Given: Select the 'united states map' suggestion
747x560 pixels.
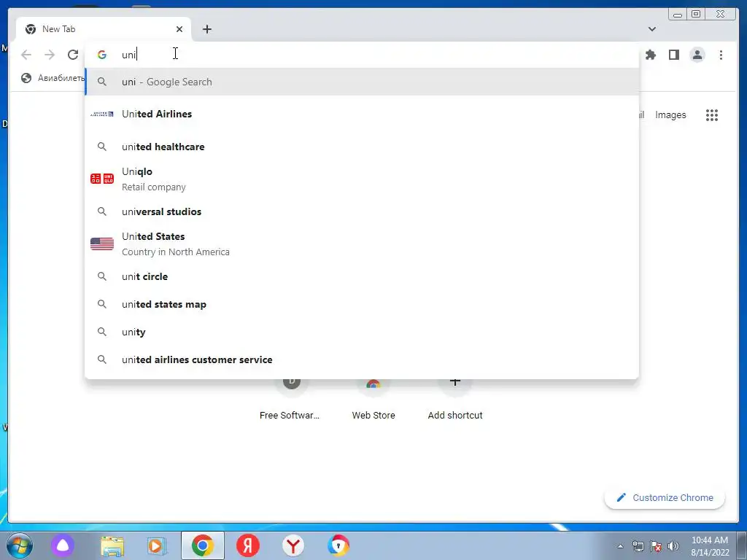Looking at the screenshot, I should pyautogui.click(x=362, y=304).
